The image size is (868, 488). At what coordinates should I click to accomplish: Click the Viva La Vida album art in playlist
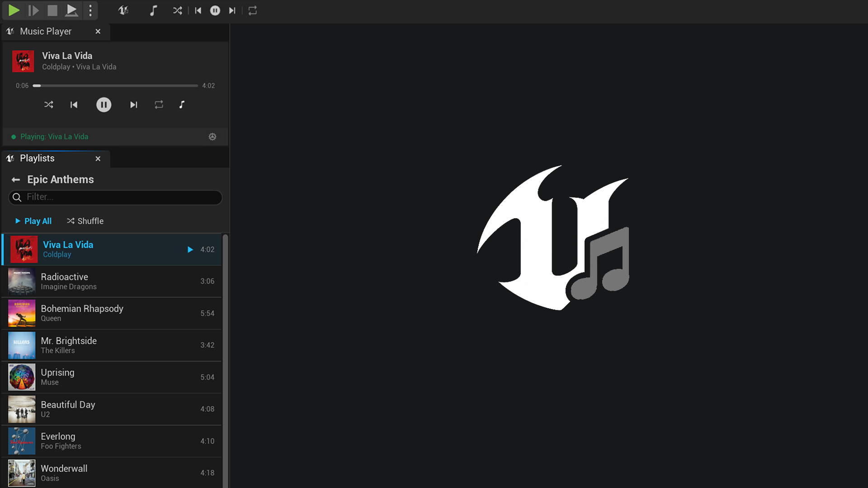[24, 249]
